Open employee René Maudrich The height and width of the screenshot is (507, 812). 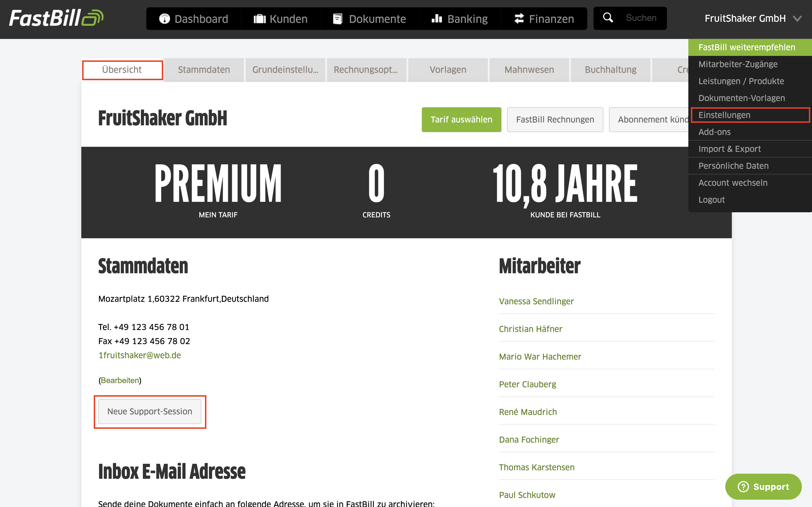pos(528,412)
